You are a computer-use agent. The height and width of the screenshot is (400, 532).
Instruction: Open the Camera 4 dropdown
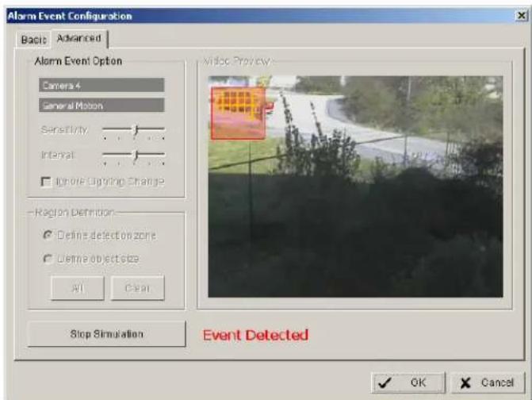point(101,85)
